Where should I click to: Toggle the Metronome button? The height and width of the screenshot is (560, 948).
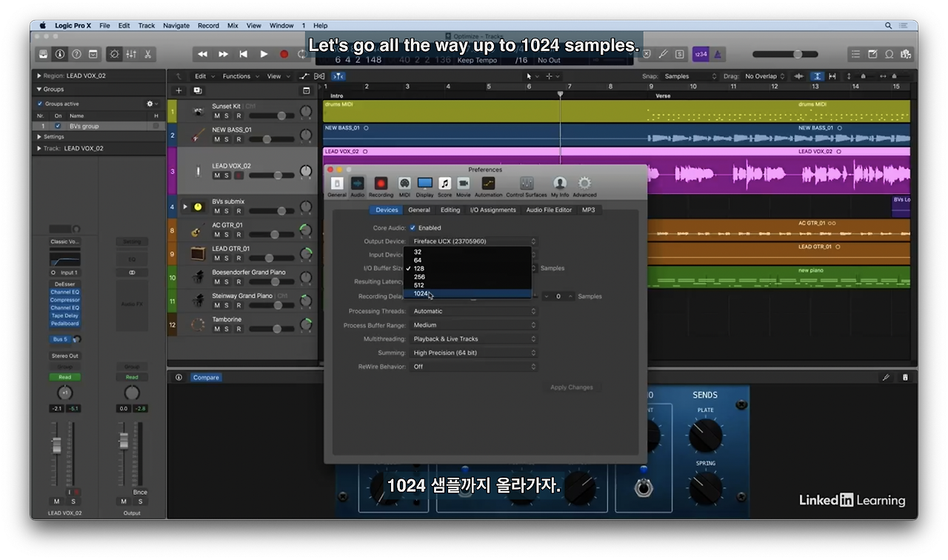718,54
